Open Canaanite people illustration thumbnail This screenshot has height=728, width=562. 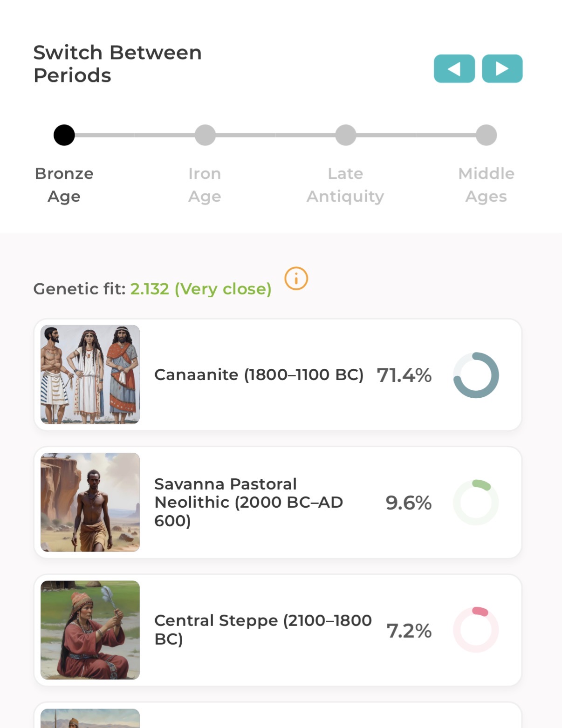point(90,374)
